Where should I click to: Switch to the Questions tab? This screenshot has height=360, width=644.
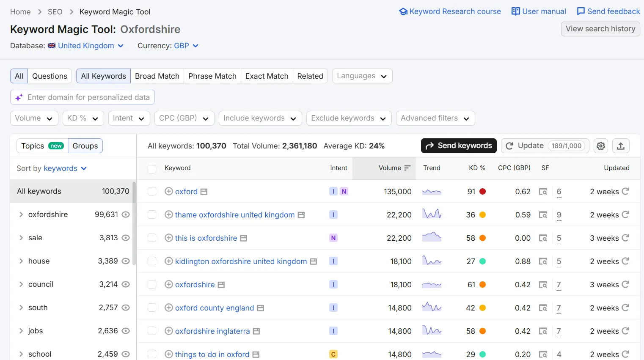click(x=50, y=76)
